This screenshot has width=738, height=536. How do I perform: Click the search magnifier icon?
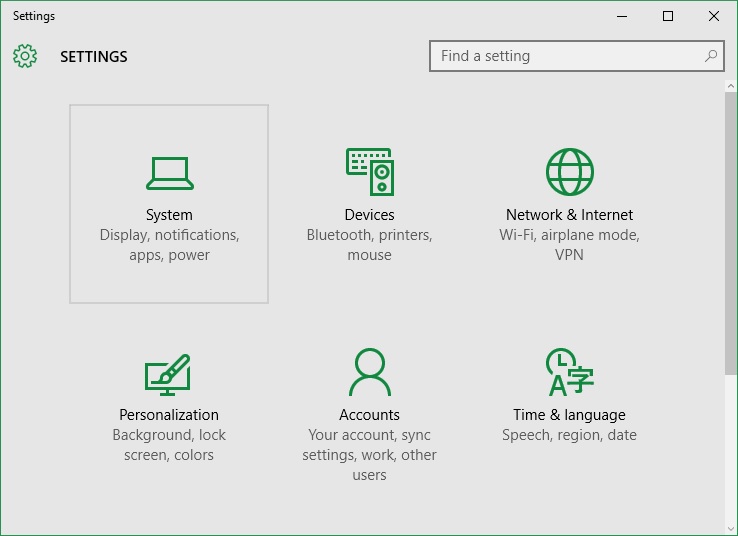[x=711, y=56]
